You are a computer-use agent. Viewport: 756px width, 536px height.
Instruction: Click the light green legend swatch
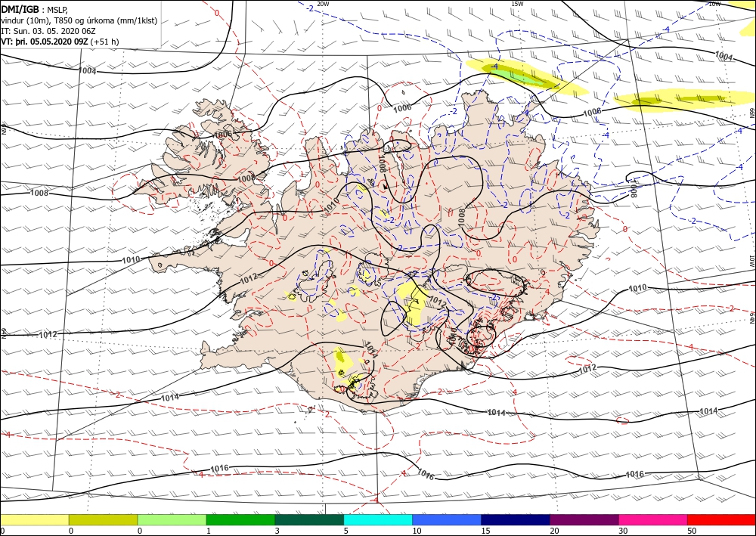pyautogui.click(x=172, y=519)
